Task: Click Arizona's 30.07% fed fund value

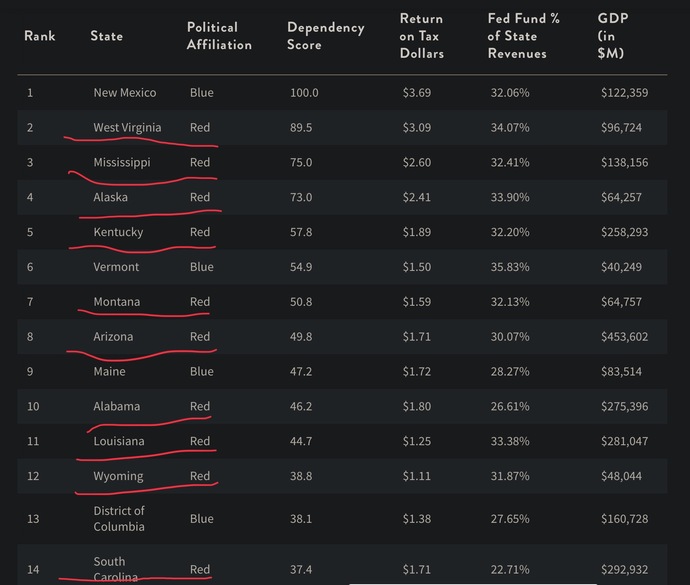Action: [x=510, y=336]
